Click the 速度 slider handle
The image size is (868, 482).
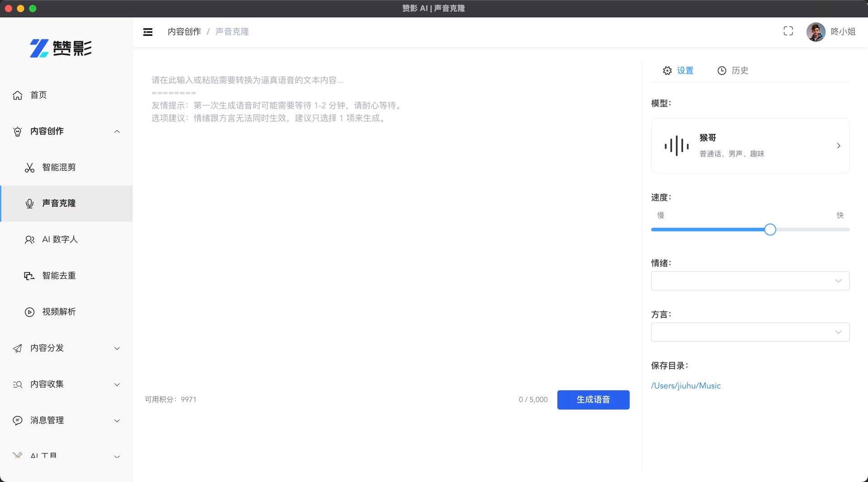(x=770, y=230)
